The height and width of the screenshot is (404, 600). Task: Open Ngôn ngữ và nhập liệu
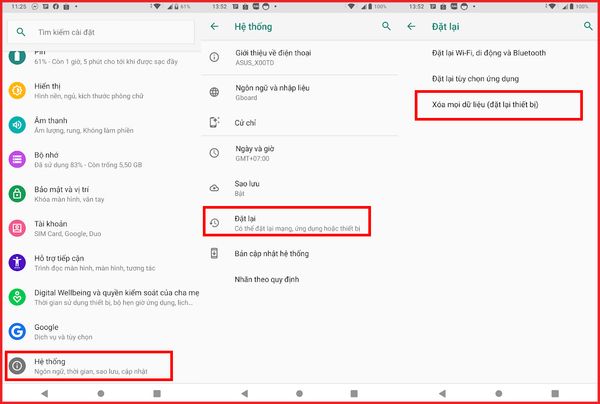[x=300, y=92]
